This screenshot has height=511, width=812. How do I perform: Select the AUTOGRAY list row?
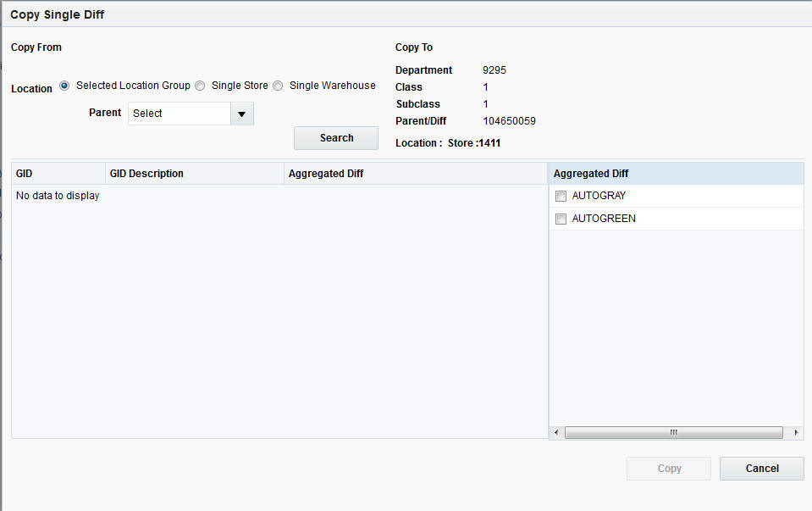point(601,195)
